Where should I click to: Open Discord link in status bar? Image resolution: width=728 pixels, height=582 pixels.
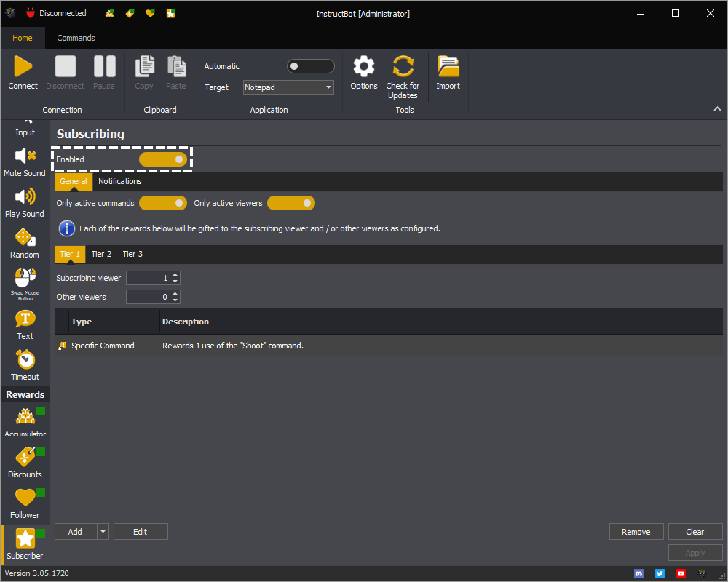(x=639, y=574)
